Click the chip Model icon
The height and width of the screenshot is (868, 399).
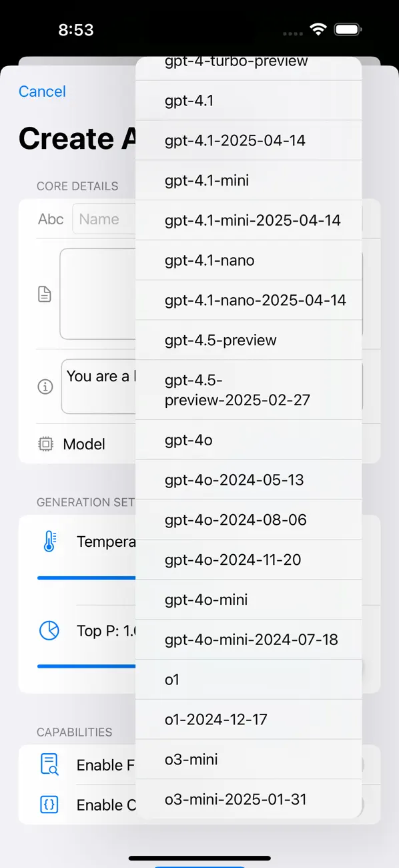pos(44,443)
